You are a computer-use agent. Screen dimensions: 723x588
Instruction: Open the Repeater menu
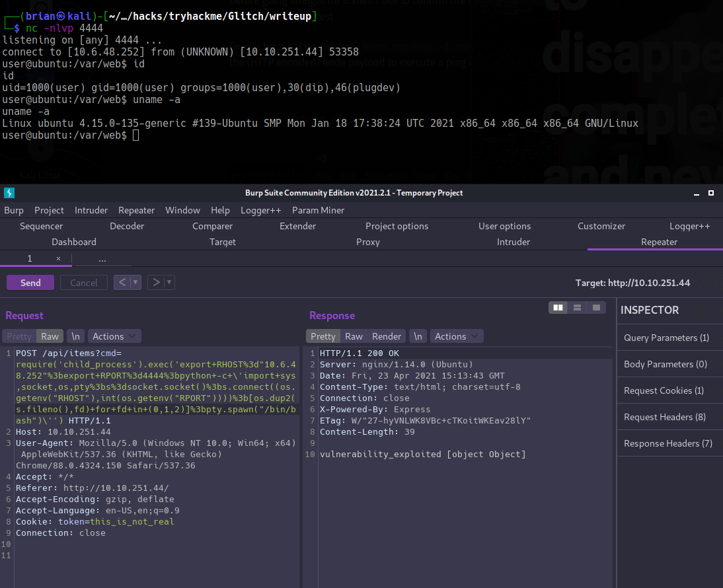(137, 210)
